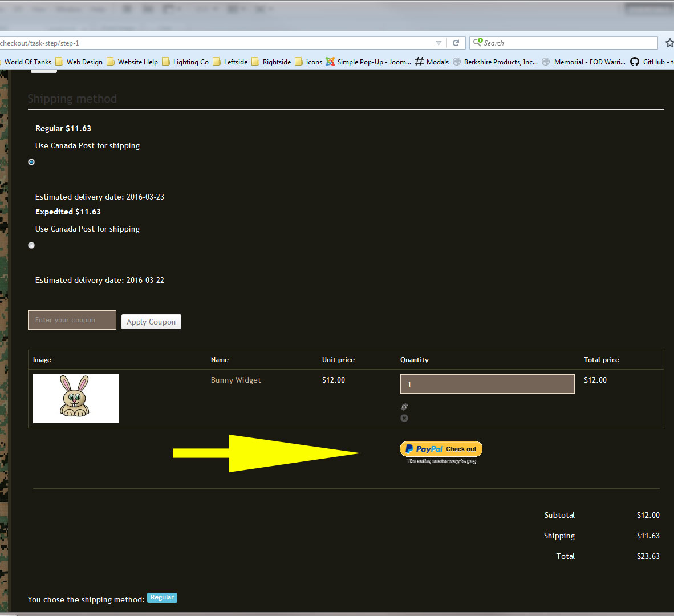674x616 pixels.
Task: Click the 'Expedited $11.63' shipping label
Action: [x=68, y=212]
